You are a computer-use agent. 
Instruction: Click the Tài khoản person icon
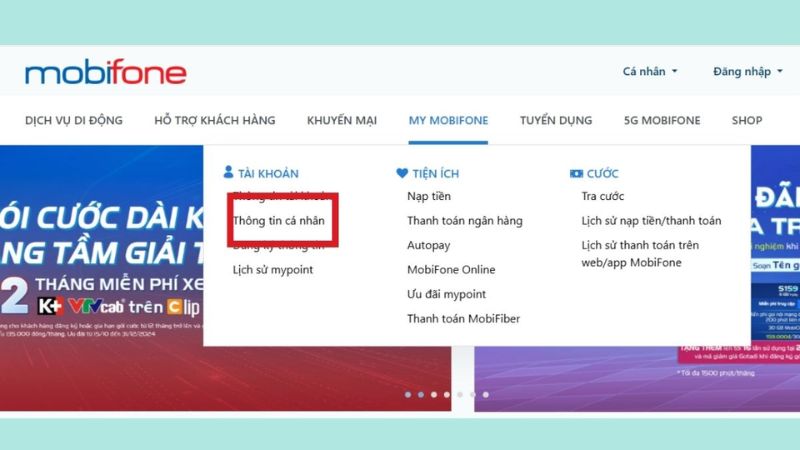229,172
